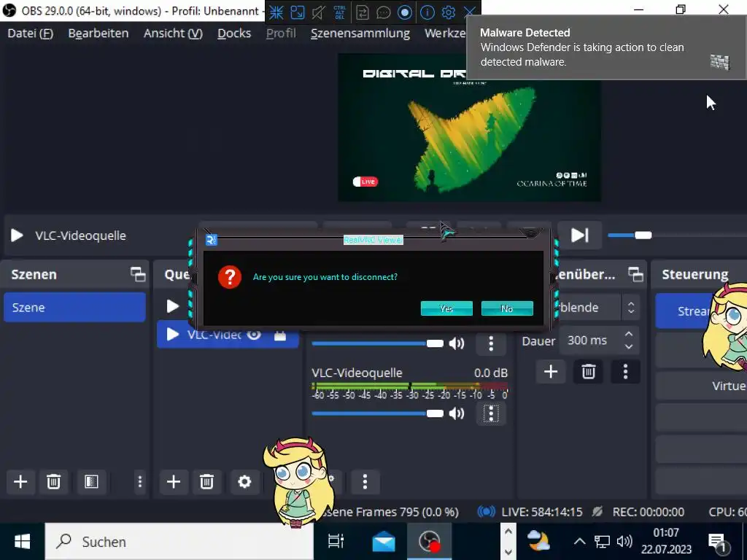747x560 pixels.
Task: Open VNC file transfer icon
Action: 363,12
